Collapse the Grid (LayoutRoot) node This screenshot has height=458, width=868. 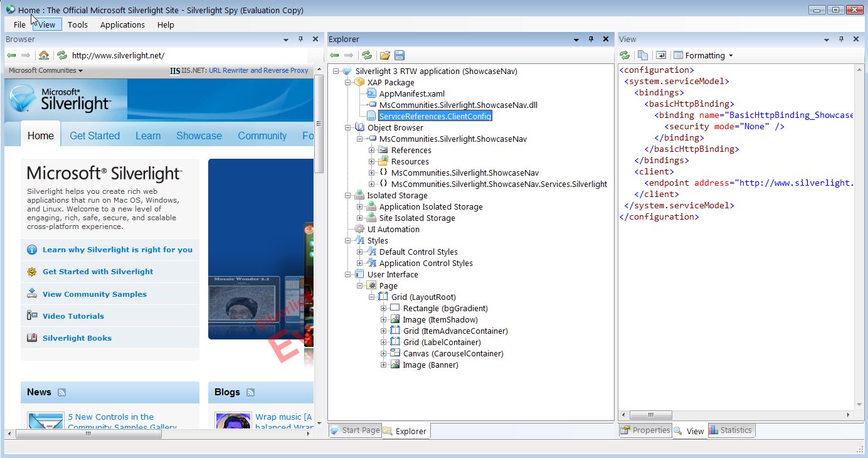click(x=372, y=297)
